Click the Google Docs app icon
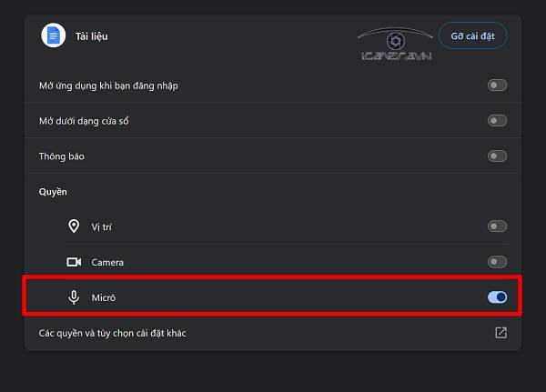The height and width of the screenshot is (392, 546). pyautogui.click(x=54, y=36)
